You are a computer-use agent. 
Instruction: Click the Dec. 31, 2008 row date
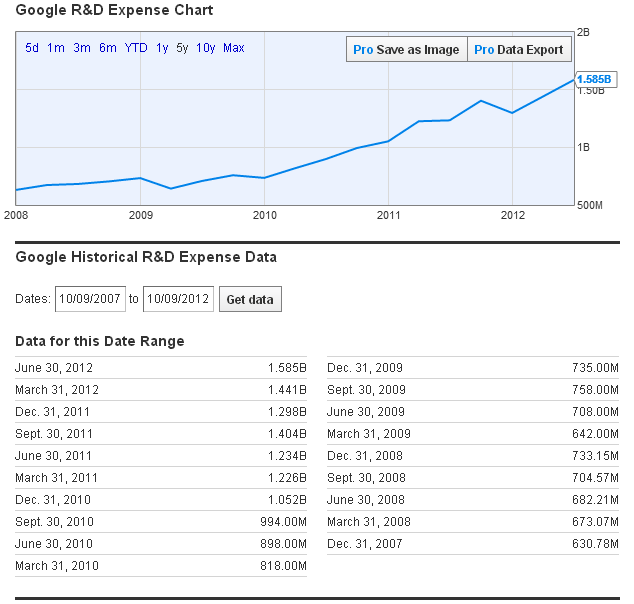pyautogui.click(x=365, y=456)
